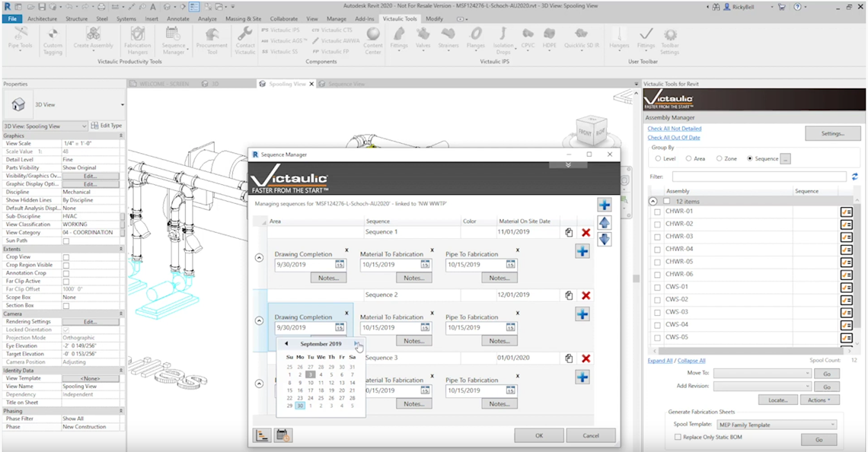Image resolution: width=868 pixels, height=452 pixels.
Task: Open calendar for Sequence 1 Drawing Completion date
Action: (x=340, y=265)
